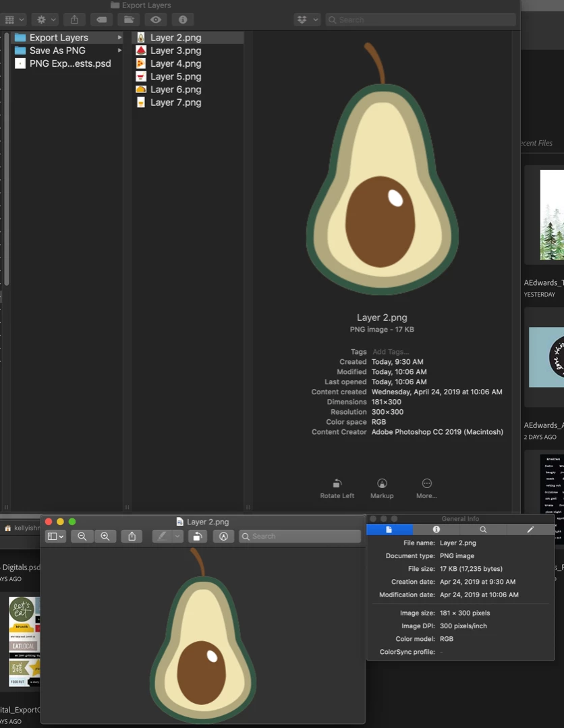Click the Preview rotate button

pos(198,537)
